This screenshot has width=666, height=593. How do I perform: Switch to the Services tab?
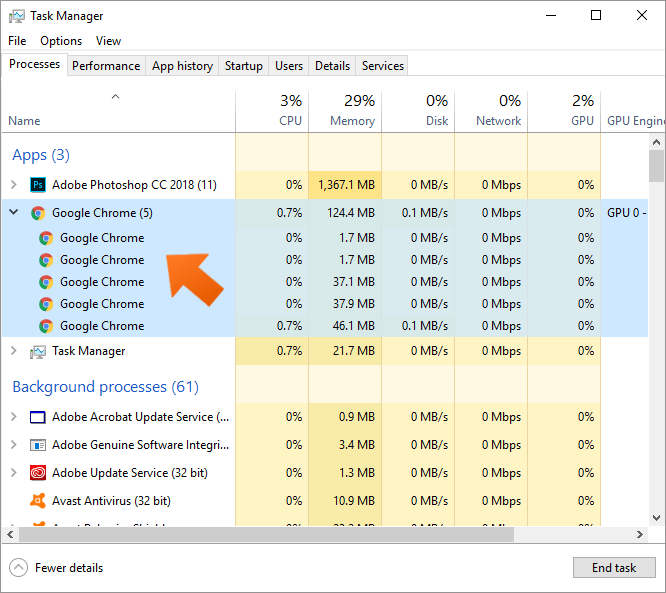382,66
